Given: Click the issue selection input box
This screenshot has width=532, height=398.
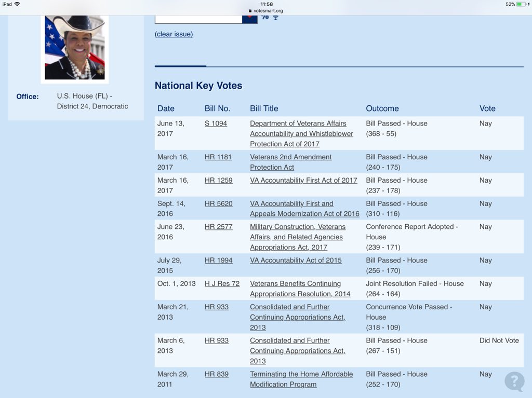Looking at the screenshot, I should (198, 19).
